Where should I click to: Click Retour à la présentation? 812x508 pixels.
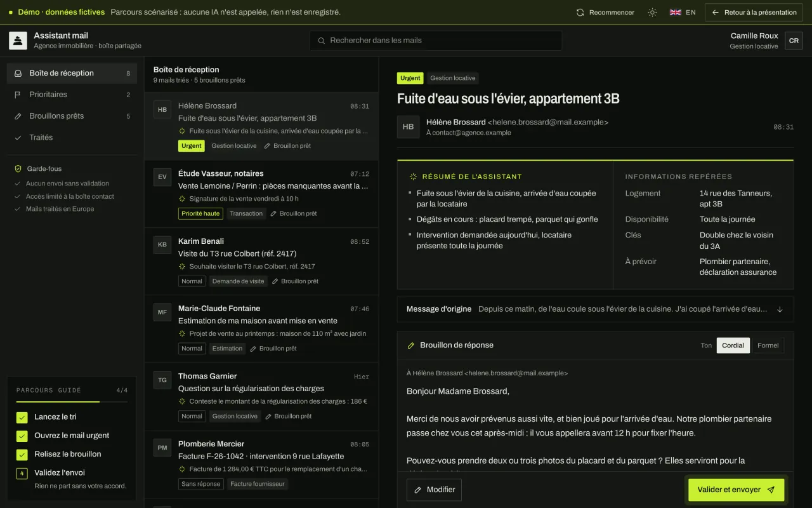[x=754, y=12]
